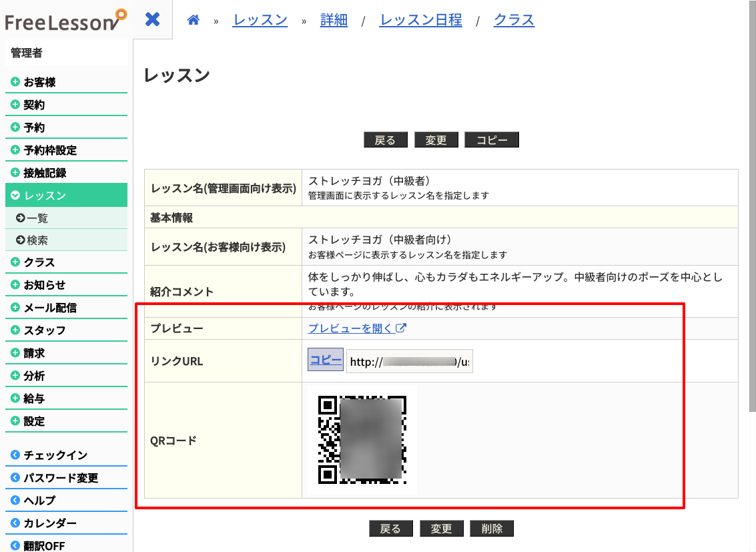Collapse the レッスン sidebar section
The height and width of the screenshot is (552, 756).
click(x=45, y=196)
